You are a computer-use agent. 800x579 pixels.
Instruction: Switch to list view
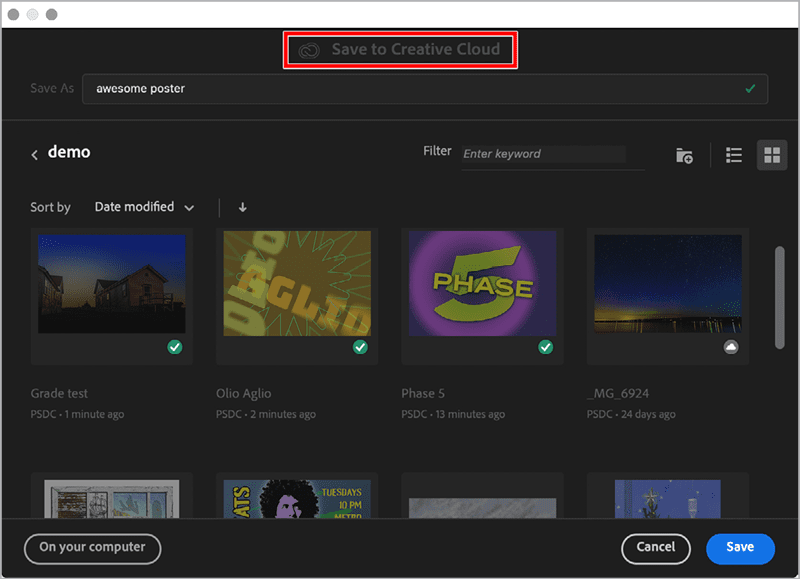click(x=734, y=155)
